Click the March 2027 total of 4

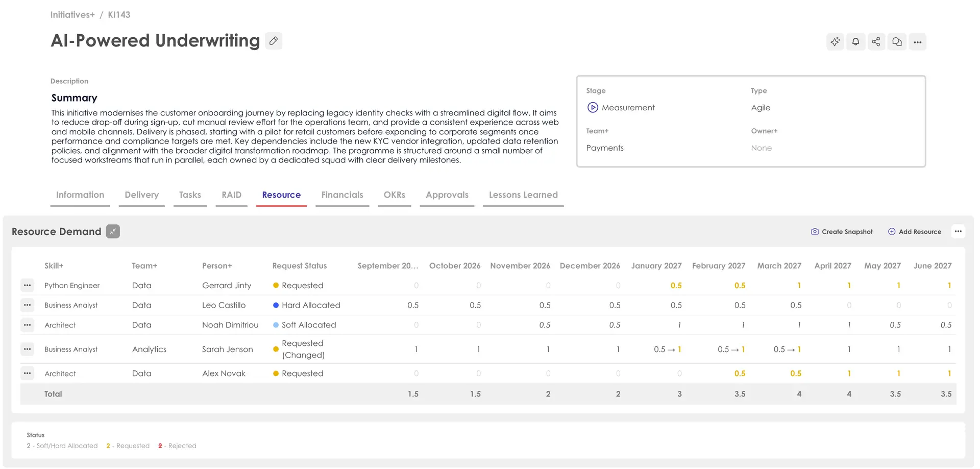coord(799,394)
